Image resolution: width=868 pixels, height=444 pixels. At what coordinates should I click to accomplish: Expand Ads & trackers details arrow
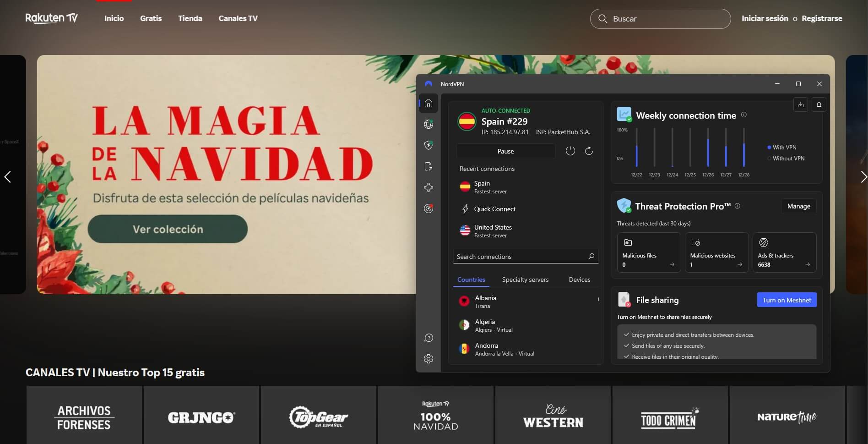coord(808,265)
